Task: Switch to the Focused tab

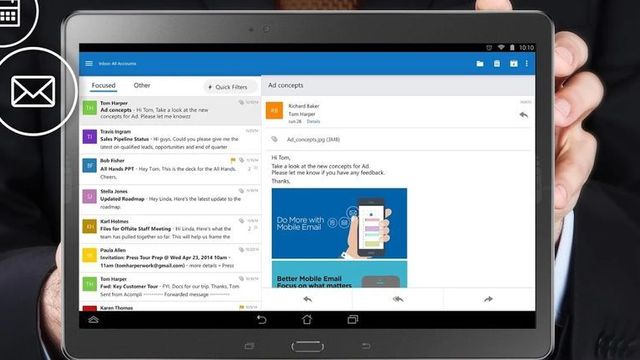Action: (103, 85)
